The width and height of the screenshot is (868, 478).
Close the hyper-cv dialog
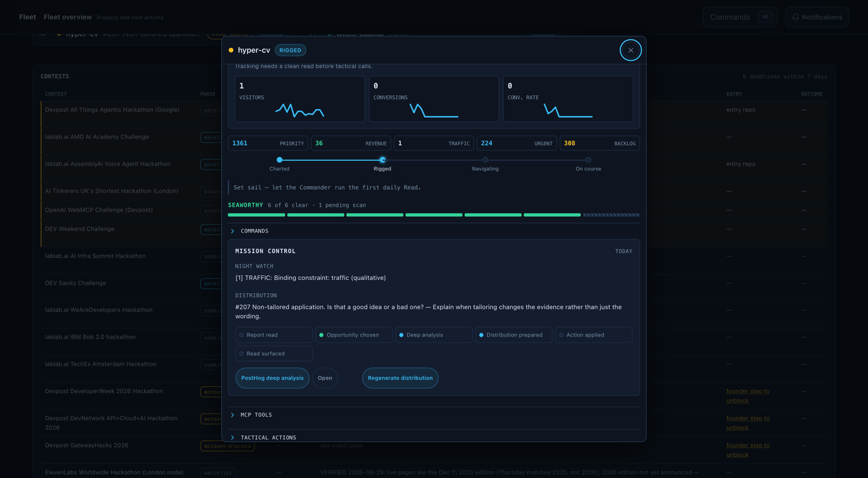pos(630,50)
